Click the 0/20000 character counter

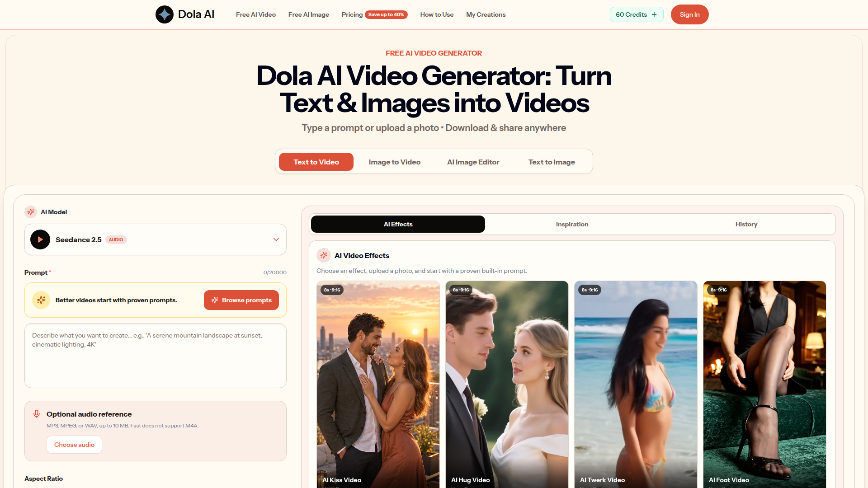[x=275, y=272]
